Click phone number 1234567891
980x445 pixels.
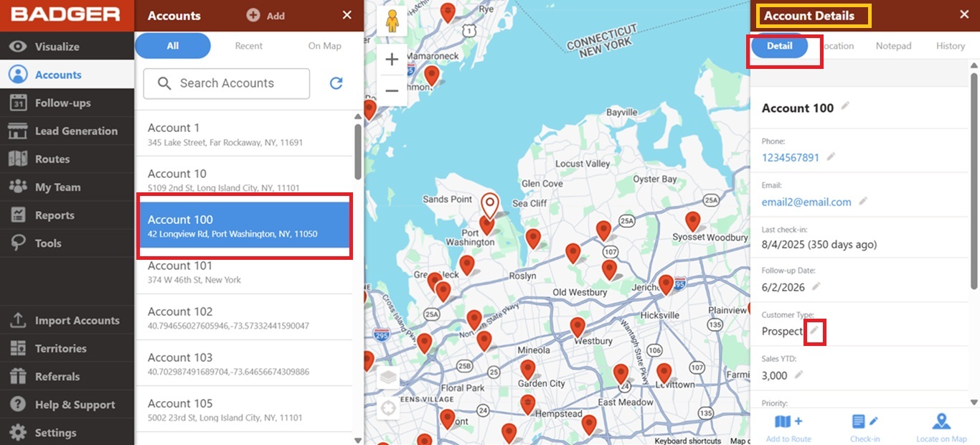(791, 157)
